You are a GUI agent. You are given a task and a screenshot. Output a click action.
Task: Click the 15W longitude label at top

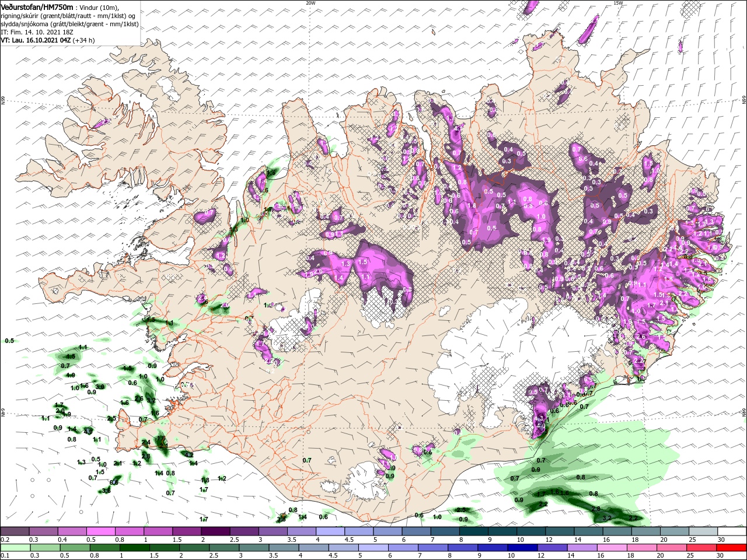click(x=618, y=3)
